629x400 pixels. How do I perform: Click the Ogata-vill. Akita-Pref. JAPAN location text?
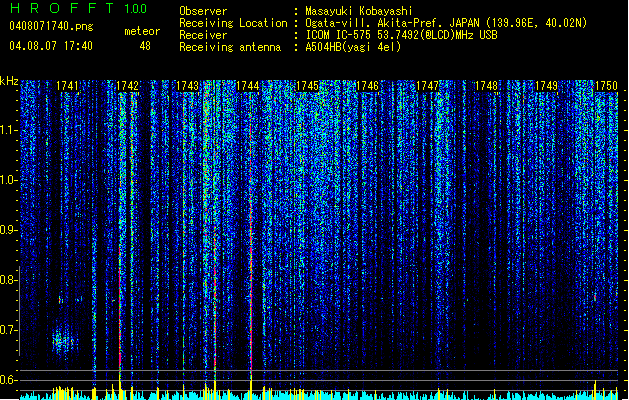click(x=446, y=23)
